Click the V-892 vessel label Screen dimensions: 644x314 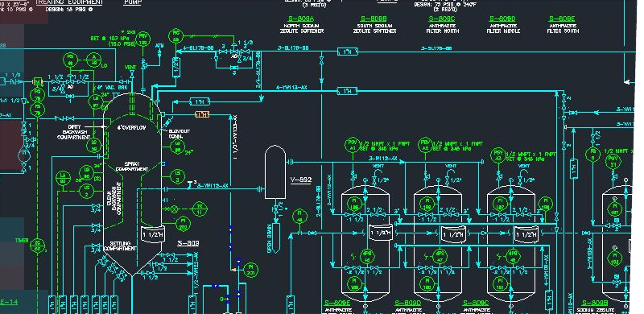[x=300, y=180]
